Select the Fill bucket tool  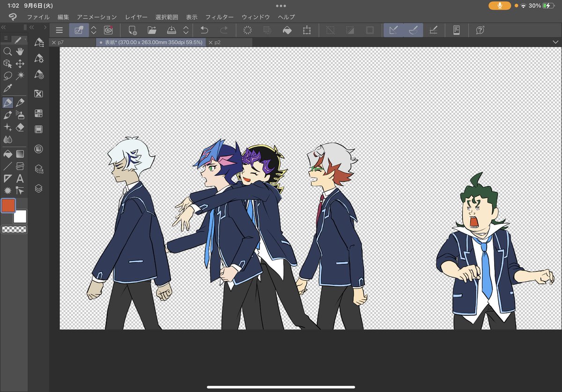point(7,153)
